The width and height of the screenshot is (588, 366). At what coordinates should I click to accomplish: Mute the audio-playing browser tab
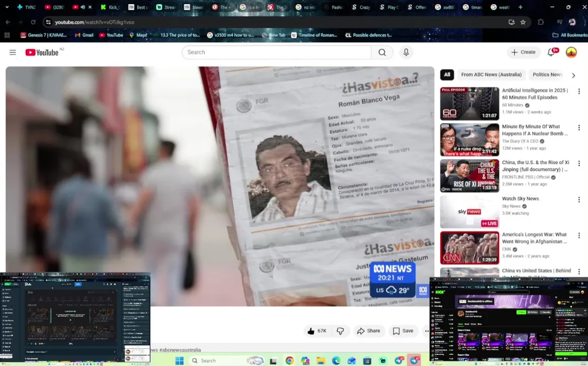pyautogui.click(x=83, y=7)
